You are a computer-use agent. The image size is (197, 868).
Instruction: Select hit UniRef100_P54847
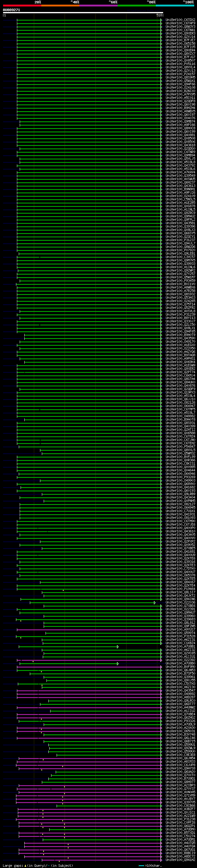tap(180, 446)
